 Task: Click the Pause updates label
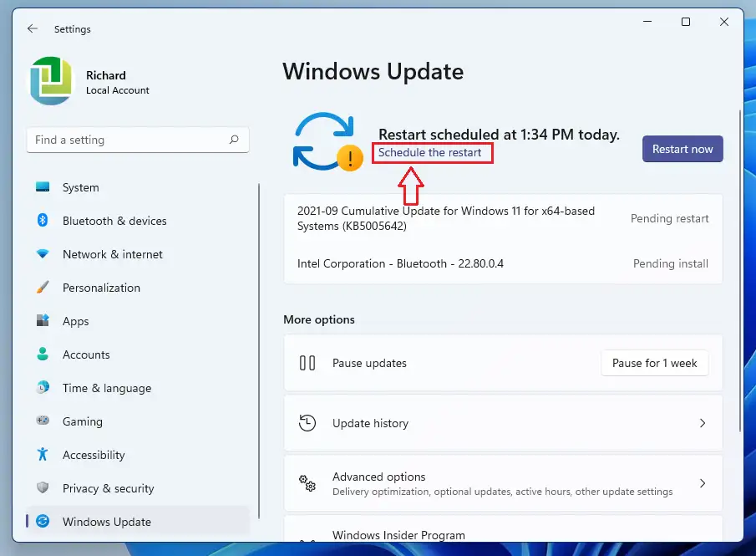click(x=369, y=363)
